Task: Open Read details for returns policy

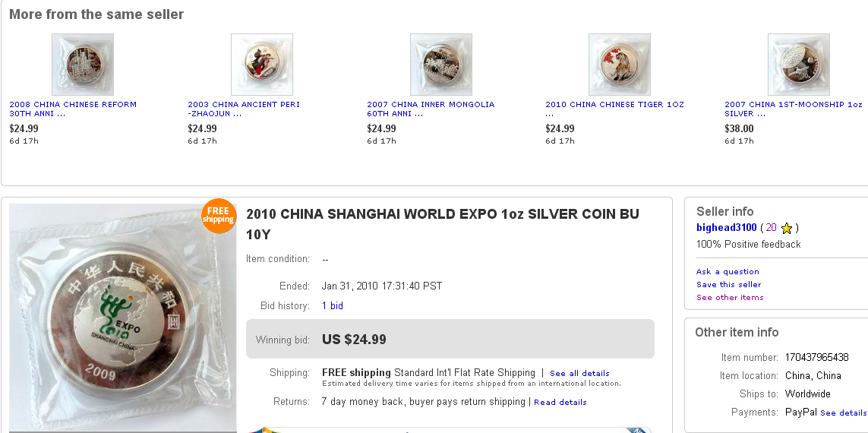Action: point(560,402)
